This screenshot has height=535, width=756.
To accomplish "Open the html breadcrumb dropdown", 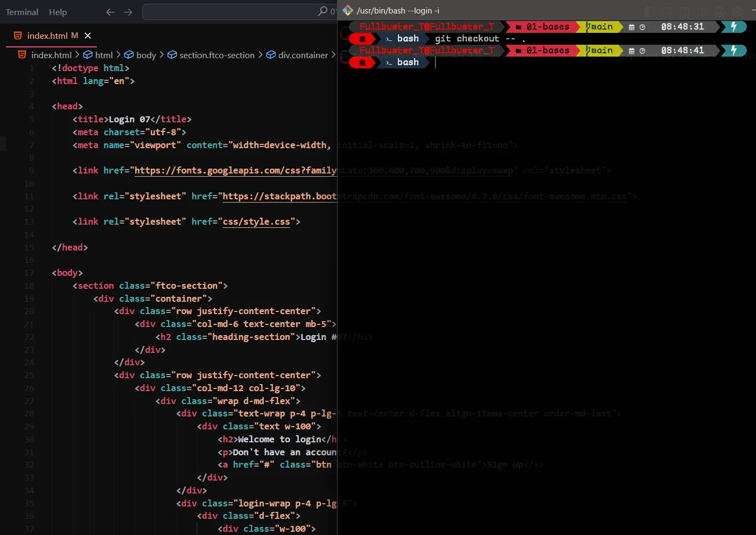I will pyautogui.click(x=103, y=55).
